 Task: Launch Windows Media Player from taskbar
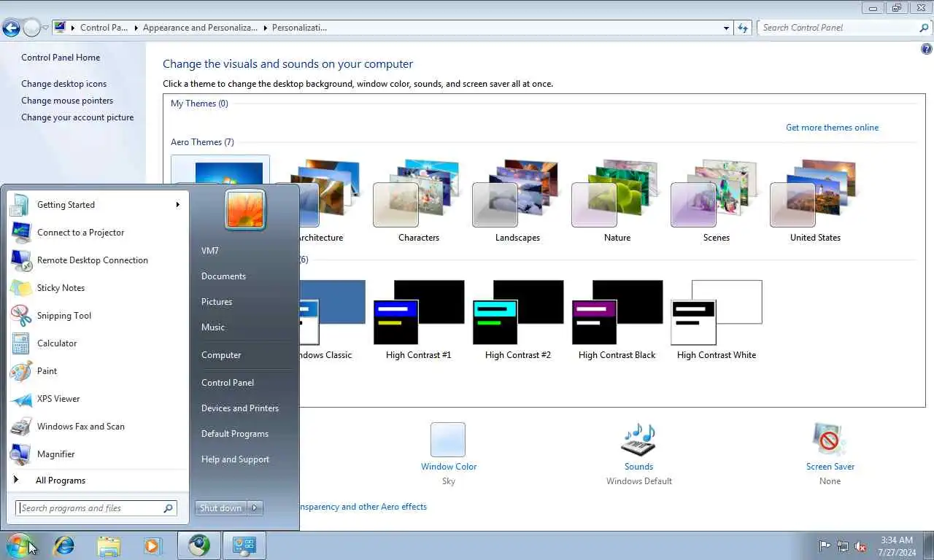click(153, 545)
